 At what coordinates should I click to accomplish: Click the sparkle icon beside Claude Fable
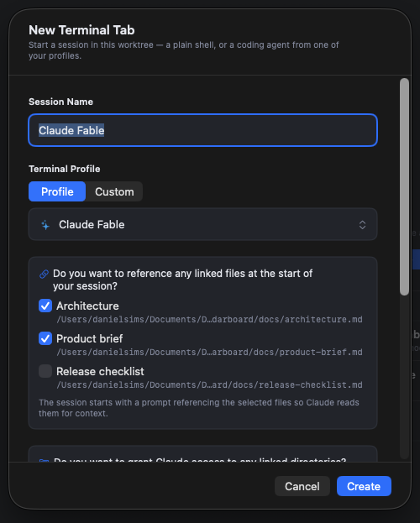pyautogui.click(x=45, y=225)
